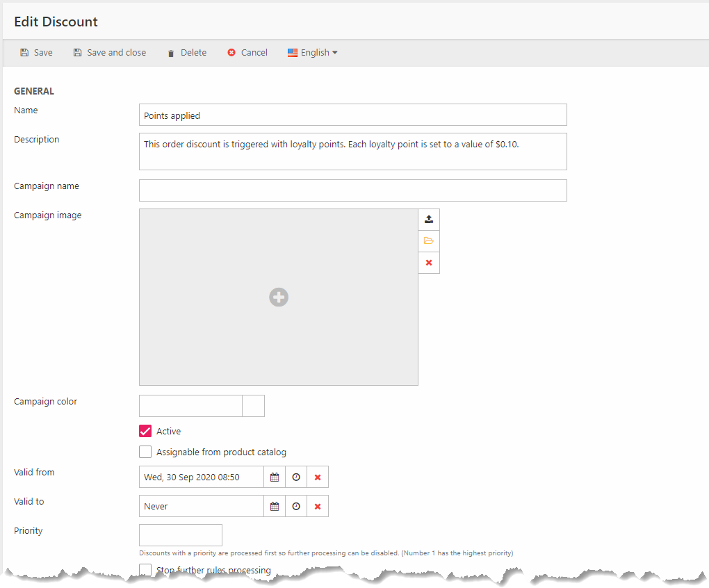Check Stop further rules processing

(x=145, y=570)
